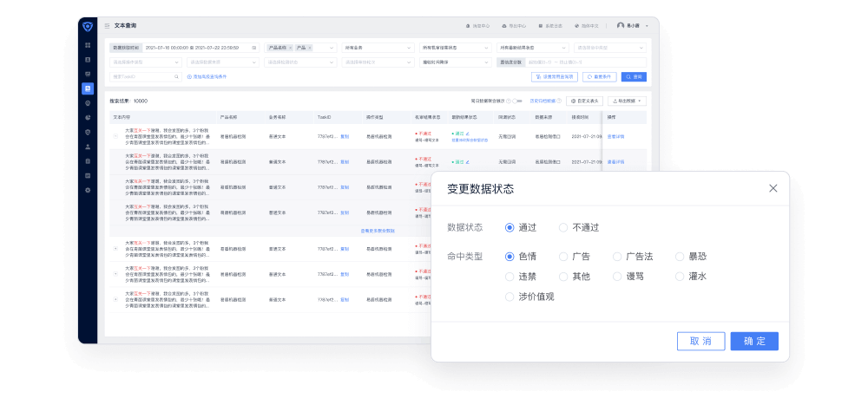The height and width of the screenshot is (405, 868).
Task: Click the blue 查询 search button
Action: pos(634,77)
